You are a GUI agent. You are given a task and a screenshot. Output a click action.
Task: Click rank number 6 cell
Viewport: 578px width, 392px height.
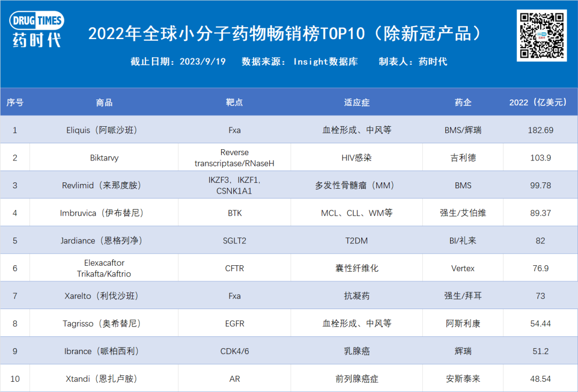pyautogui.click(x=15, y=268)
